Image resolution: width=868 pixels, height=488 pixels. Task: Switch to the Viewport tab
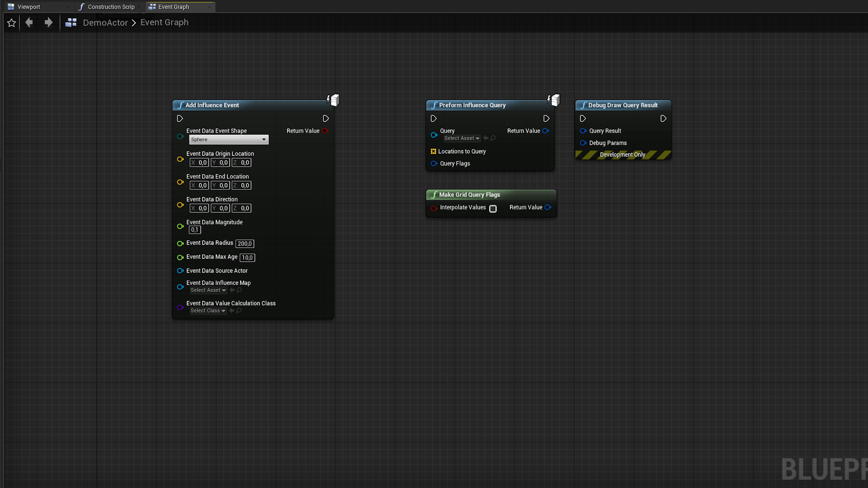(x=29, y=6)
